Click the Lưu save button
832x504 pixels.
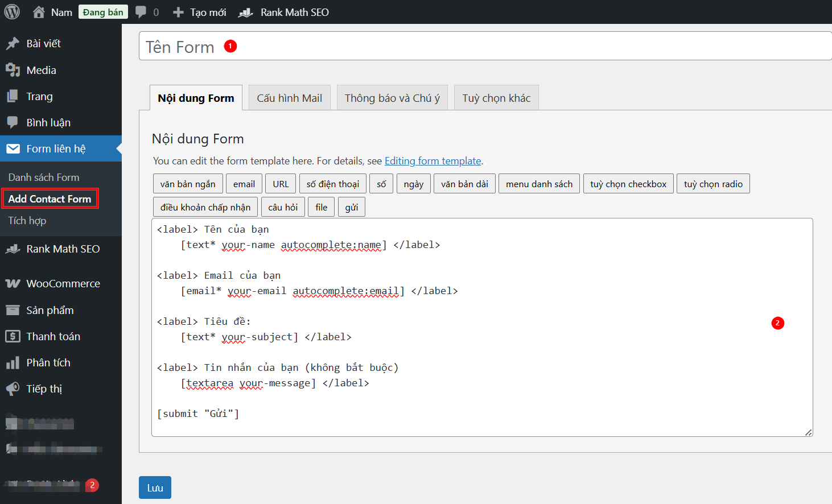click(155, 488)
